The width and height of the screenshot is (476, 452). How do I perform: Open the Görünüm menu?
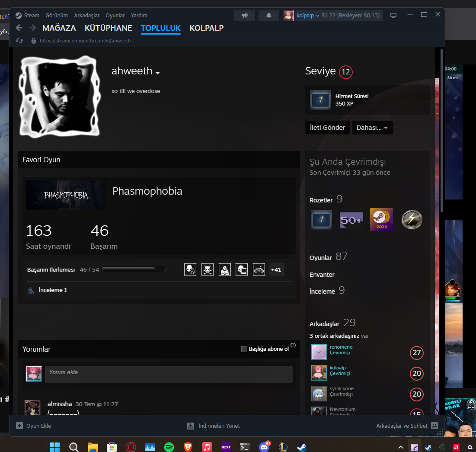click(57, 16)
